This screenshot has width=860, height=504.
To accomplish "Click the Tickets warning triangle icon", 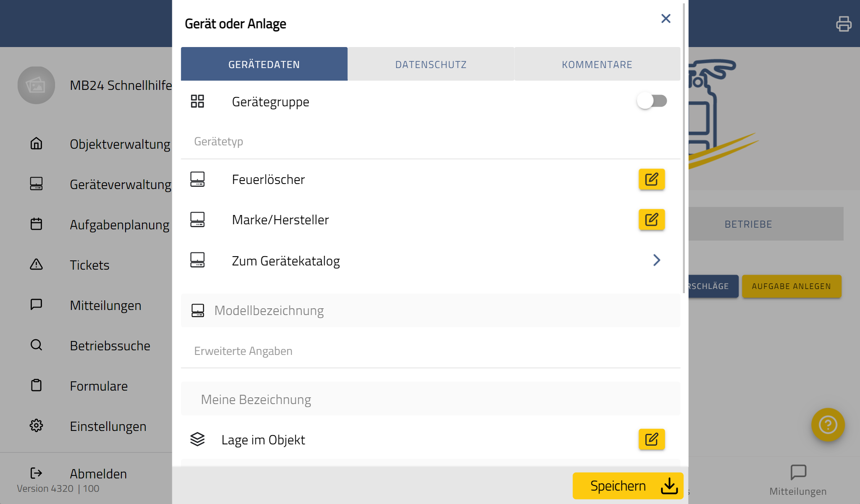I will coord(37,265).
